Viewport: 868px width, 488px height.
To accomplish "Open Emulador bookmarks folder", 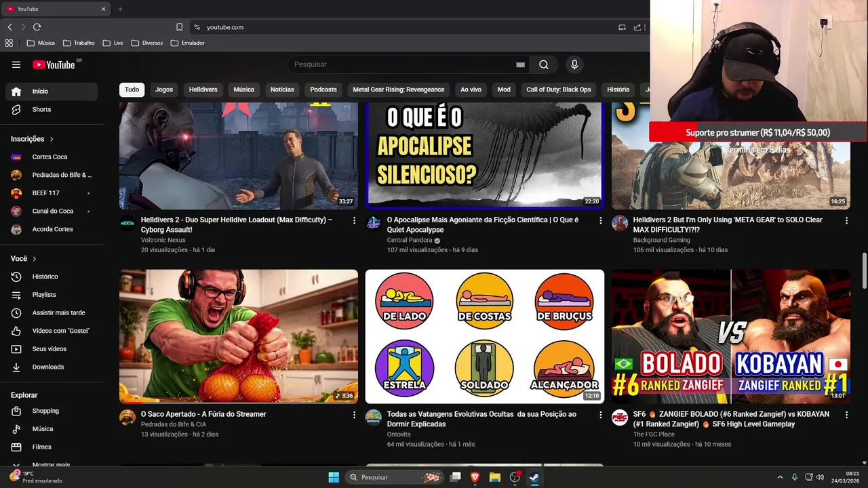I will coord(188,43).
